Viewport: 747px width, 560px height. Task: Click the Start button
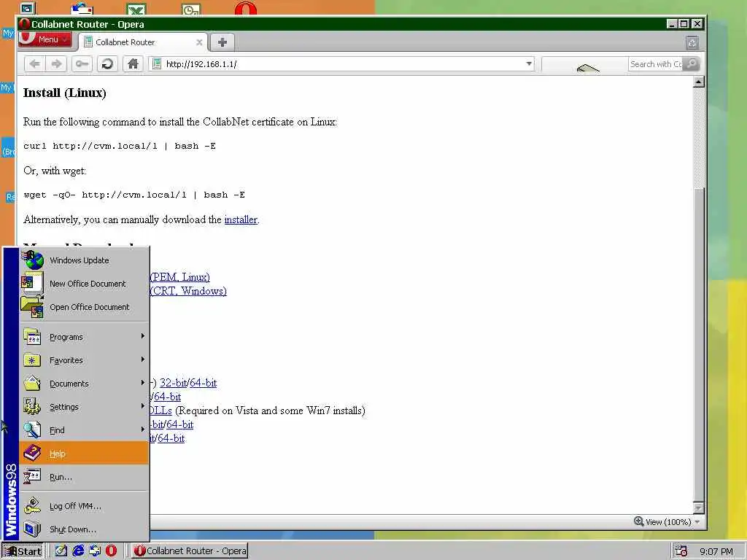pyautogui.click(x=23, y=551)
